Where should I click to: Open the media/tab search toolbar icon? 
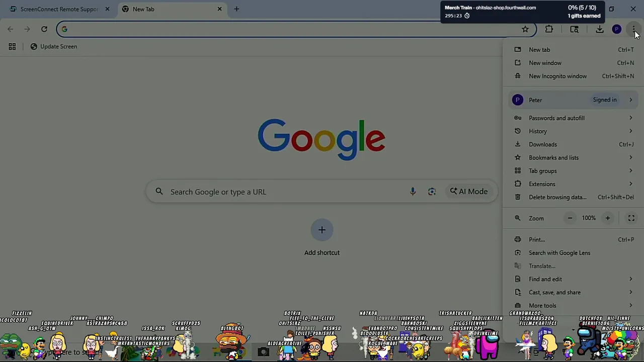click(x=574, y=29)
